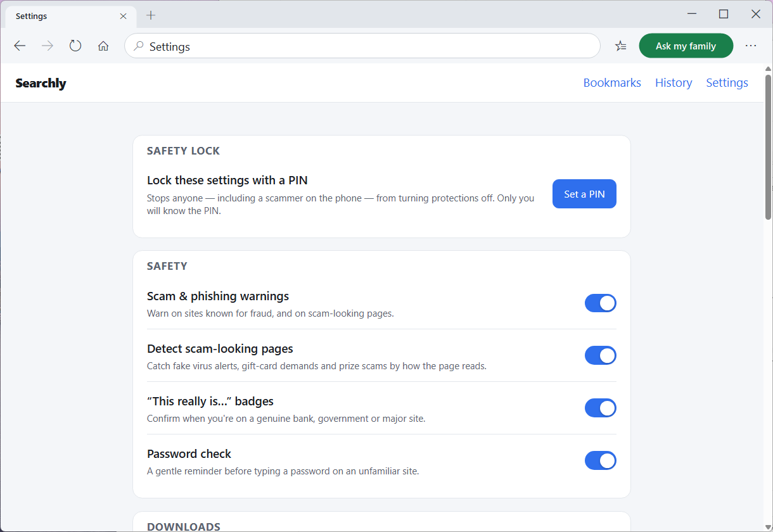Open the home page icon
The width and height of the screenshot is (773, 532).
(x=103, y=46)
